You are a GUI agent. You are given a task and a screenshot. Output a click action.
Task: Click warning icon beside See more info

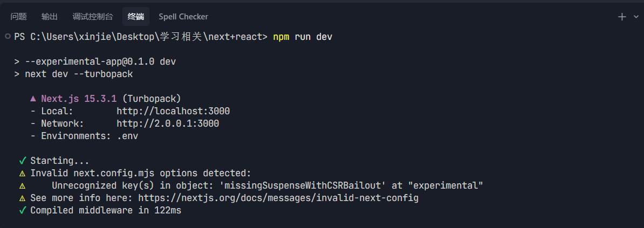click(x=23, y=198)
